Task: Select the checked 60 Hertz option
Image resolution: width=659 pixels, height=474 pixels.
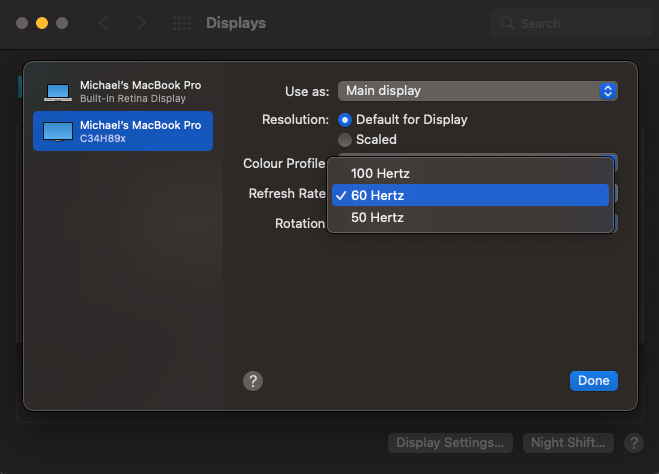Action: coord(376,195)
